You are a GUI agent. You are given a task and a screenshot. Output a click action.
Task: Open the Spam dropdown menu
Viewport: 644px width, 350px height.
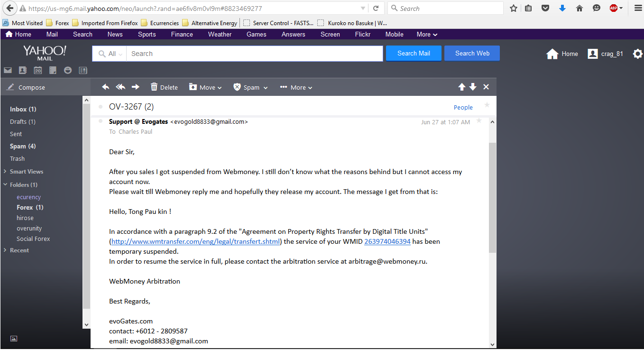250,87
